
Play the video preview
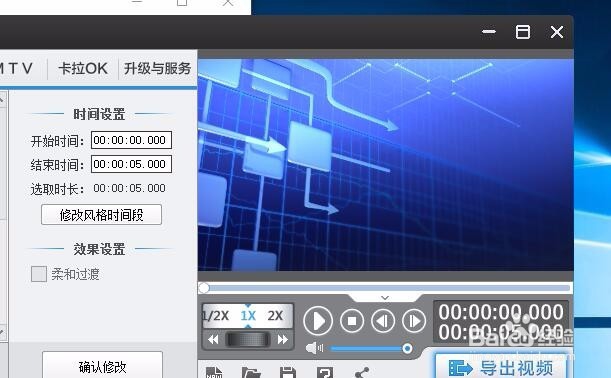point(318,321)
